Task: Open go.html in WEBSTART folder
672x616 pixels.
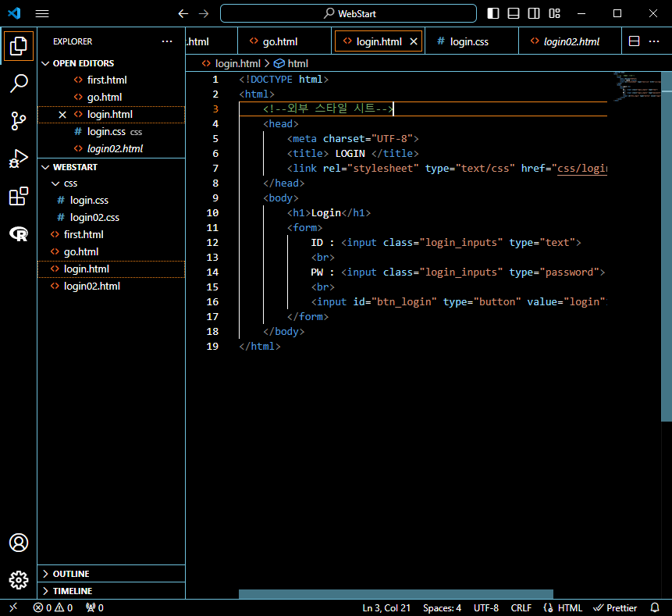Action: point(112,251)
